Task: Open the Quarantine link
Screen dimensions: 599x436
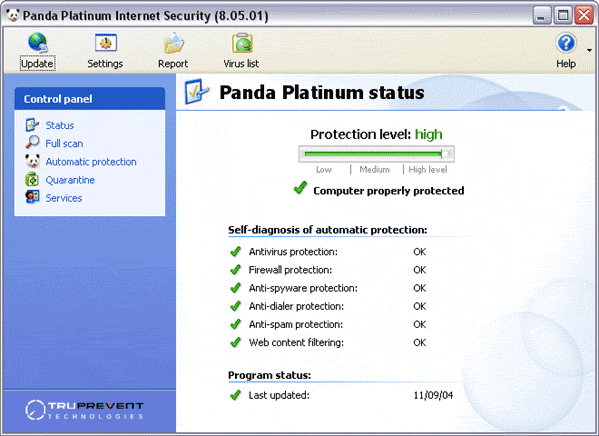Action: [x=70, y=180]
